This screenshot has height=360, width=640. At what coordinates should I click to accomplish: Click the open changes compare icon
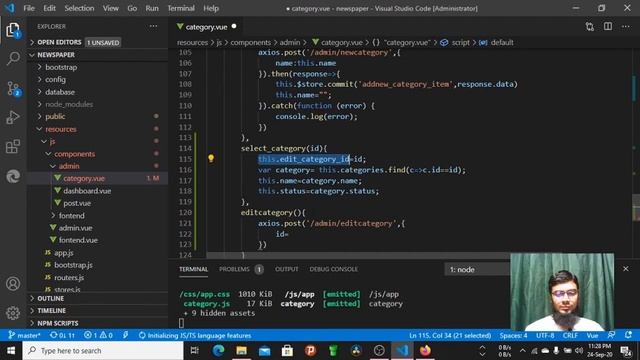click(590, 27)
